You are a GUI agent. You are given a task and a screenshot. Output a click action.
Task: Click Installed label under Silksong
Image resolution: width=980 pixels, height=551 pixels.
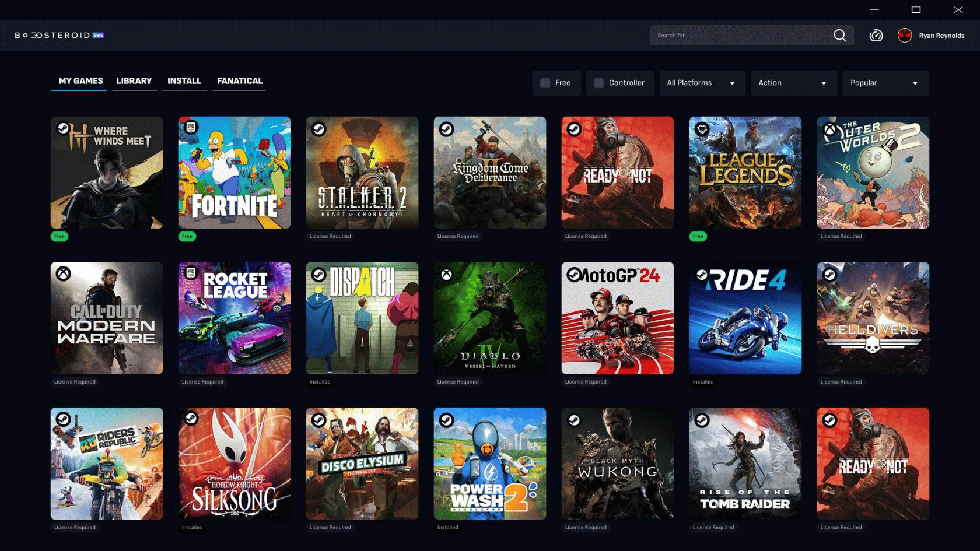192,528
